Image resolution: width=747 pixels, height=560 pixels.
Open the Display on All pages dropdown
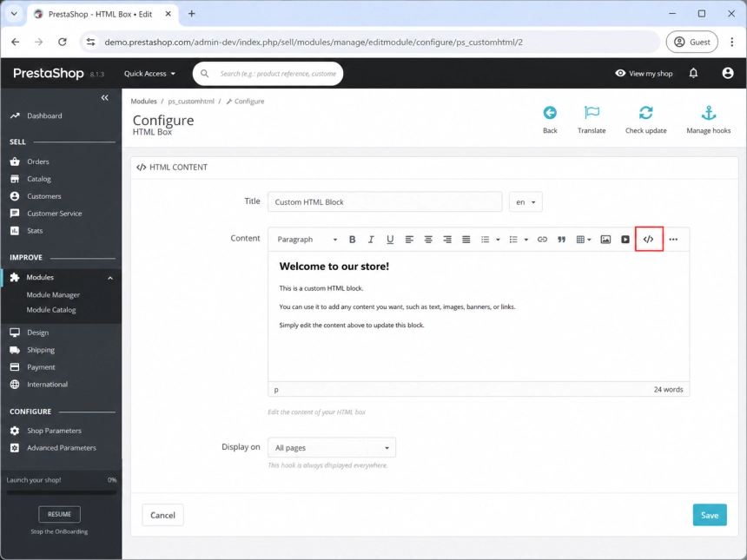332,448
